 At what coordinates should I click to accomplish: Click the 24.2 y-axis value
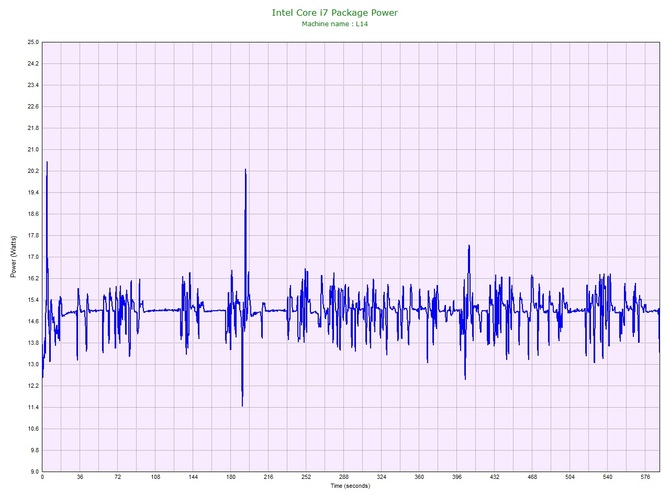click(x=33, y=64)
